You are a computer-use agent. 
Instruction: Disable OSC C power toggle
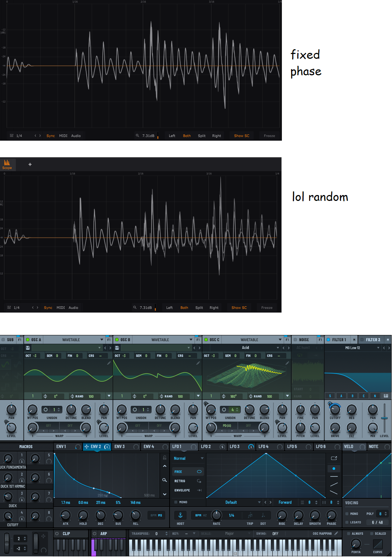point(206,340)
